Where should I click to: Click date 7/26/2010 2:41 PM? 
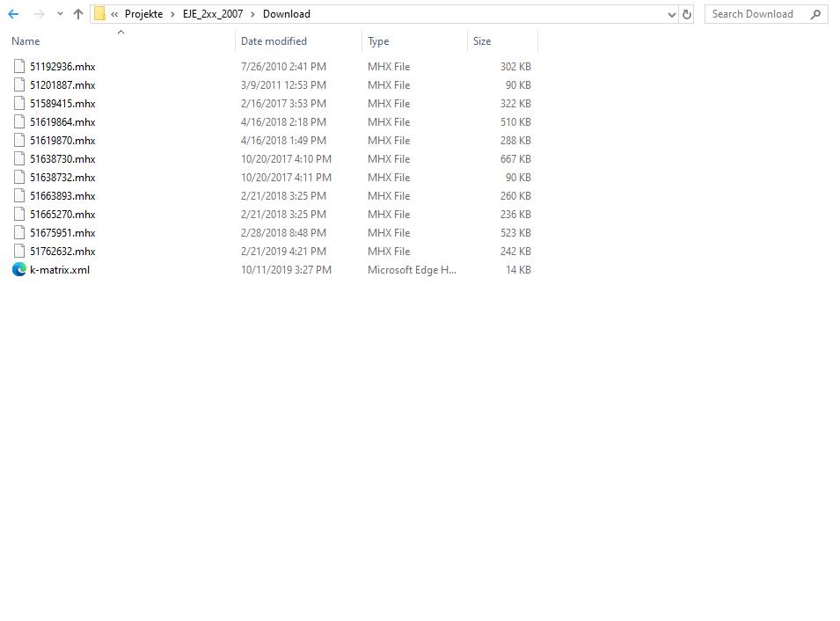283,67
